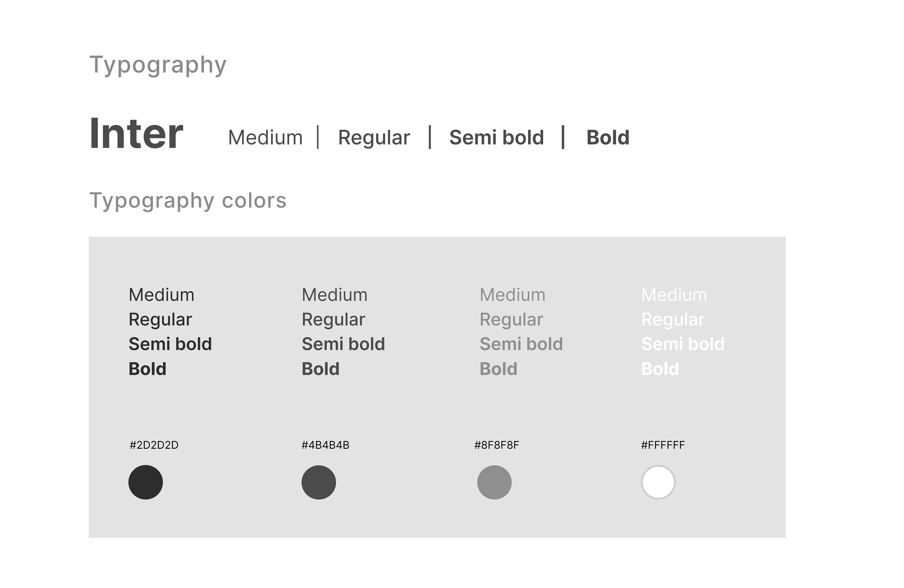This screenshot has height=588, width=904.
Task: Select "Medium" weight beside the Inter title
Action: coord(265,137)
